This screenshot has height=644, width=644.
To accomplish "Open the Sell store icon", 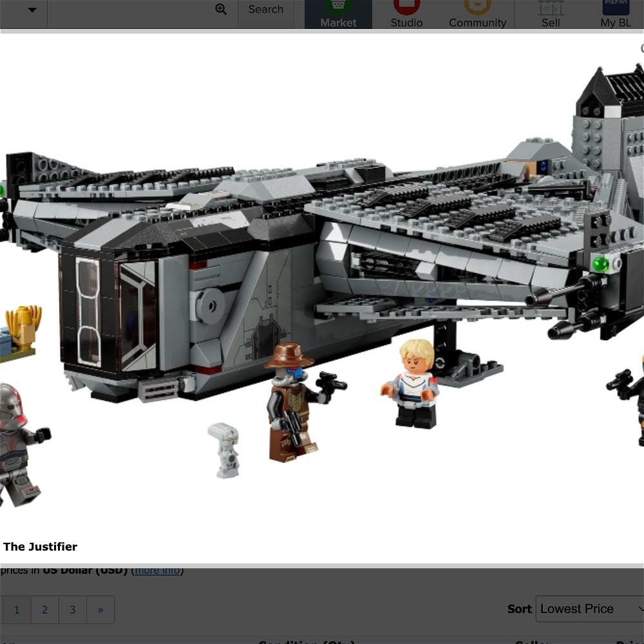I will (551, 14).
